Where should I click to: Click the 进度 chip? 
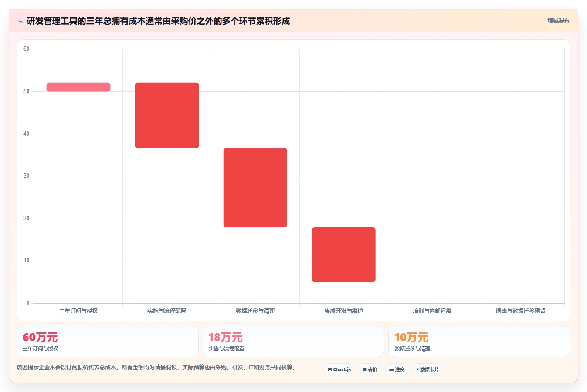coord(397,369)
